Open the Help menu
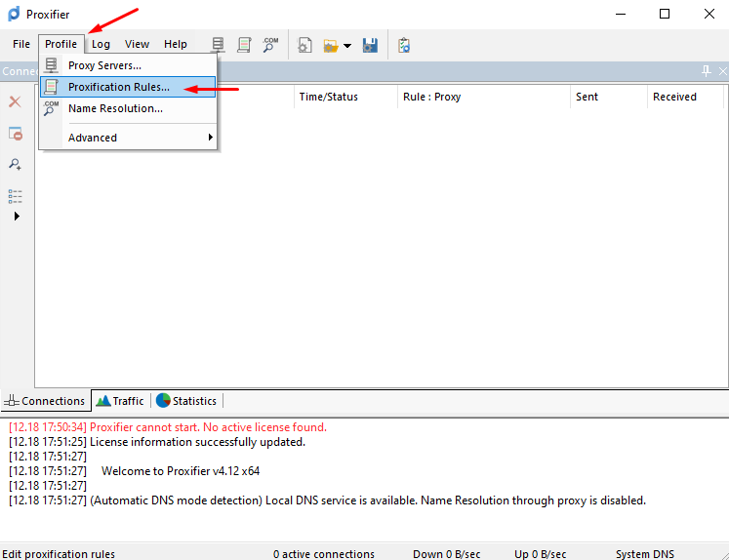Screen dimensions: 729x560 (x=176, y=44)
